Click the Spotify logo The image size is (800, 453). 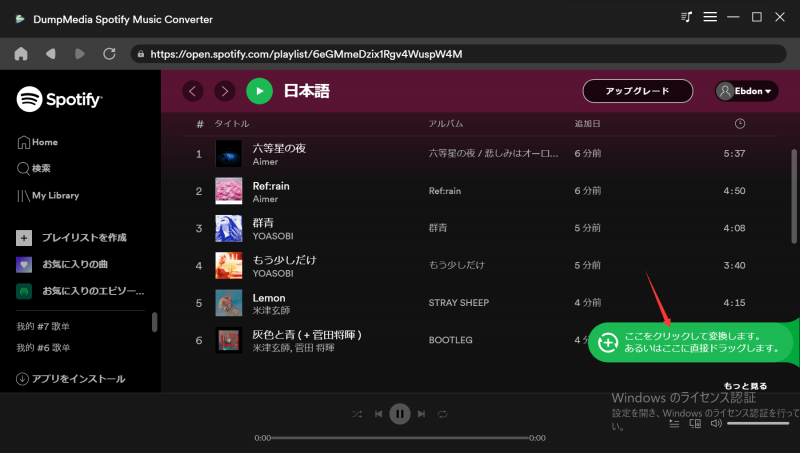point(60,99)
